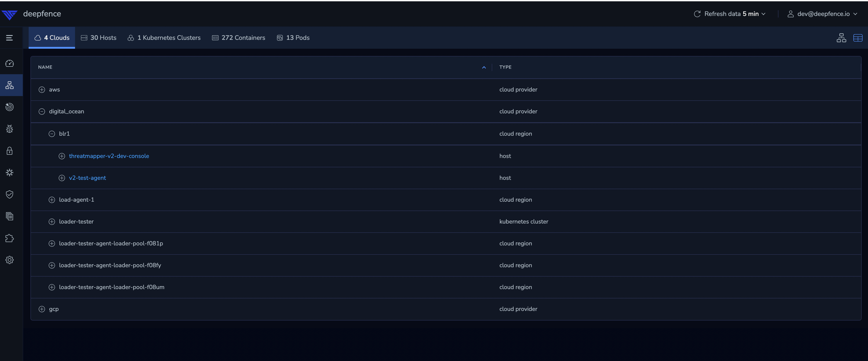This screenshot has width=868, height=361.
Task: Open the malware sidebar icon
Action: click(10, 172)
